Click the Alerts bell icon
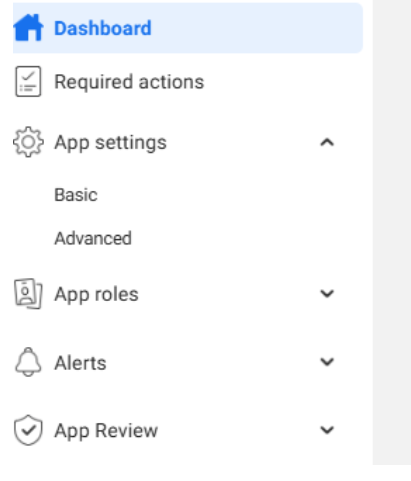411x481 pixels. (28, 362)
